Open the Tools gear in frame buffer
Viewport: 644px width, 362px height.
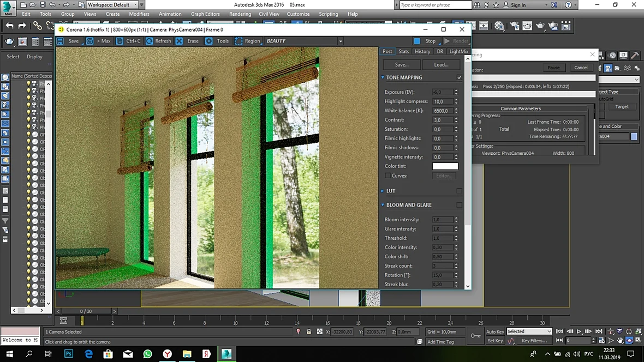209,41
